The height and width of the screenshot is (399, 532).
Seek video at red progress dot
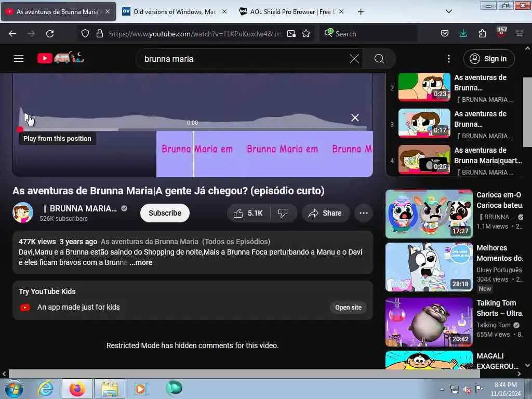pos(20,129)
